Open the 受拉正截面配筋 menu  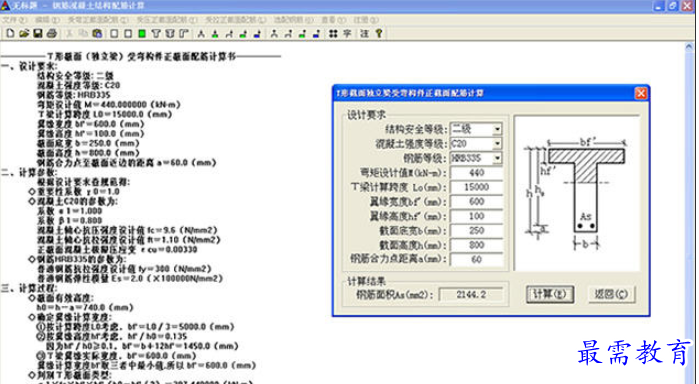pyautogui.click(x=235, y=20)
